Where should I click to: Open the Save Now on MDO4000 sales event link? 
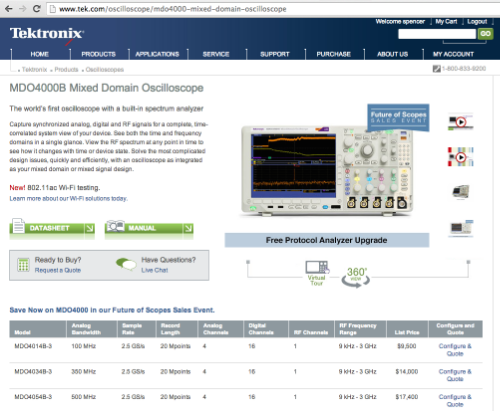click(x=112, y=310)
